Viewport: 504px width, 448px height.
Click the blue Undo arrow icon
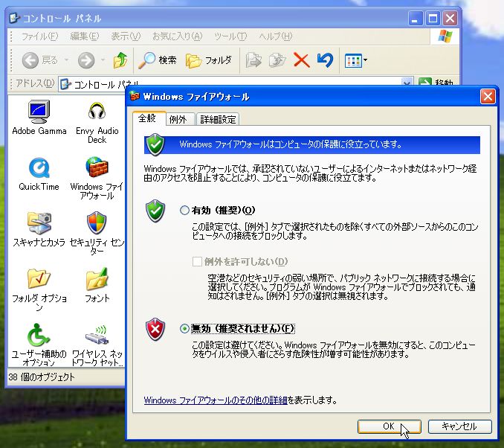[x=325, y=60]
